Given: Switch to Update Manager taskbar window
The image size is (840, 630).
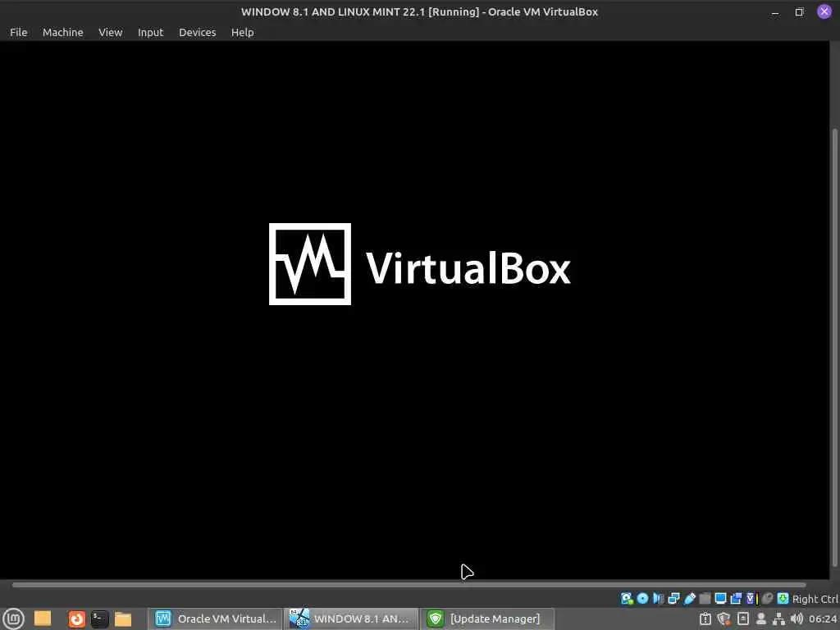Looking at the screenshot, I should (x=487, y=619).
